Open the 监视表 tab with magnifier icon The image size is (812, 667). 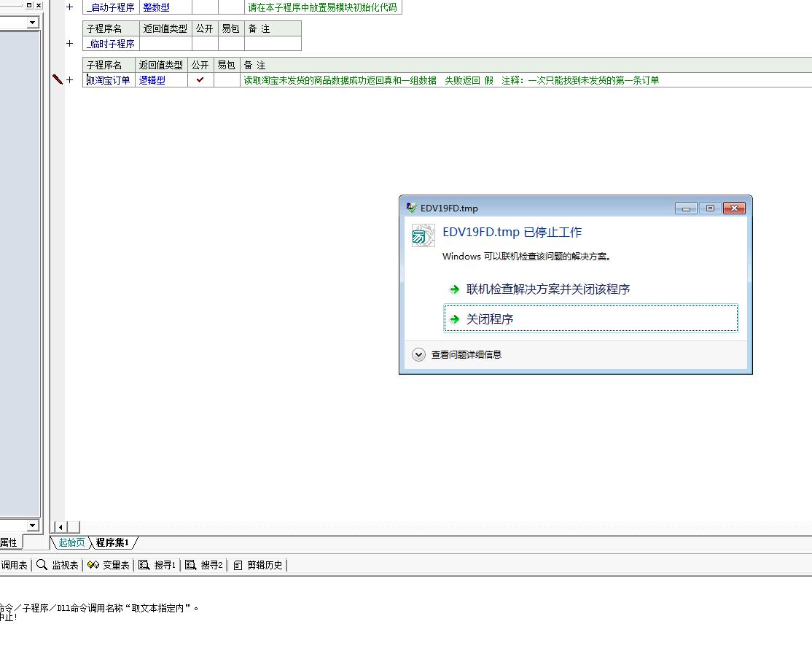[x=58, y=565]
